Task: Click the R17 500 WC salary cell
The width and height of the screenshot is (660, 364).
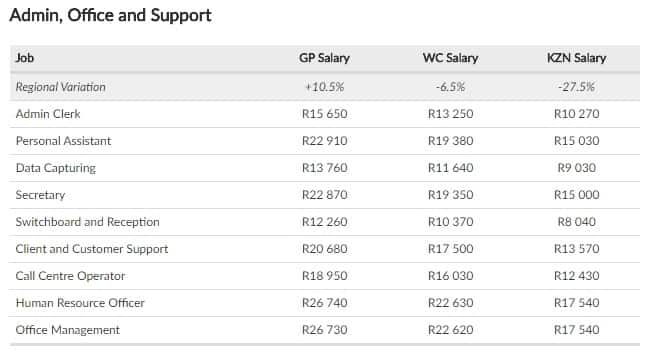Action: pyautogui.click(x=450, y=249)
